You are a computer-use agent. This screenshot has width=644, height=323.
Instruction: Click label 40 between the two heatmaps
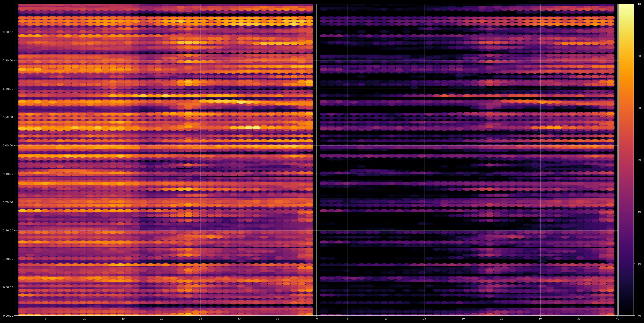(316, 319)
